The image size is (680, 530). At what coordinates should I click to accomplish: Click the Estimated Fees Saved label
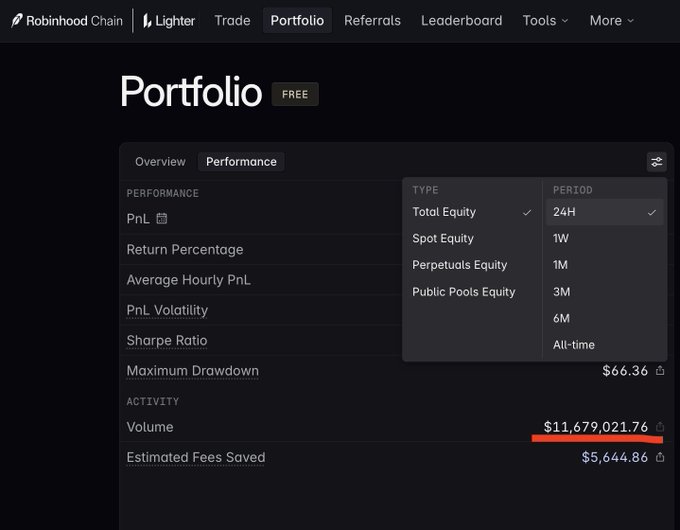196,457
